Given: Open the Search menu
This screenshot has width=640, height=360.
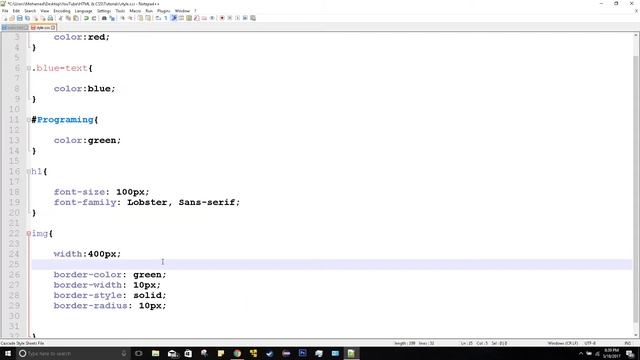Looking at the screenshot, I should (x=30, y=11).
